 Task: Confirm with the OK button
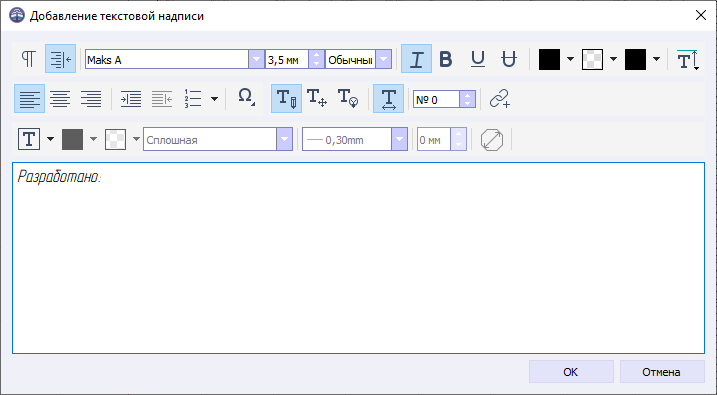pyautogui.click(x=571, y=372)
